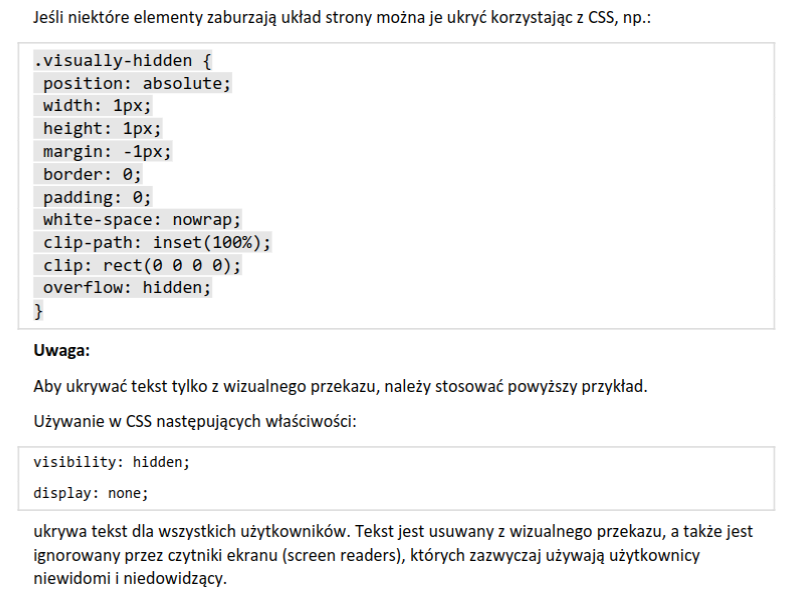Click the intro sentence about hiding elements
This screenshot has width=804, height=595.
point(341,18)
